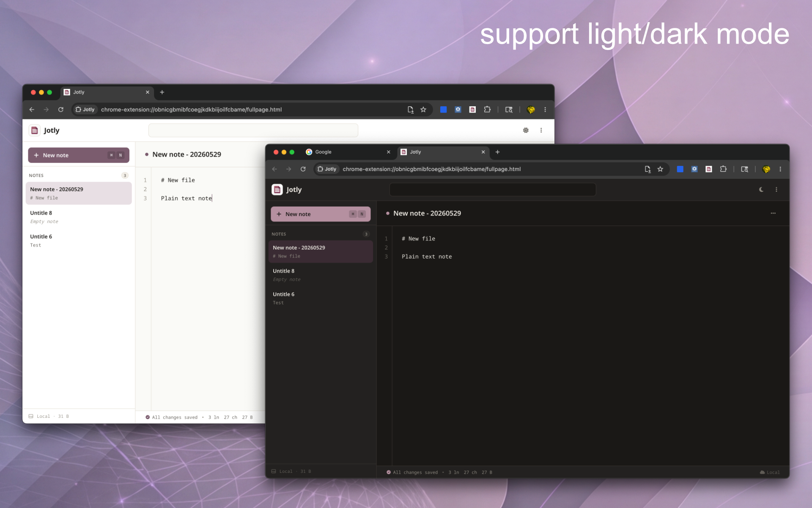
Task: Focus search field in dark window
Action: click(x=492, y=190)
